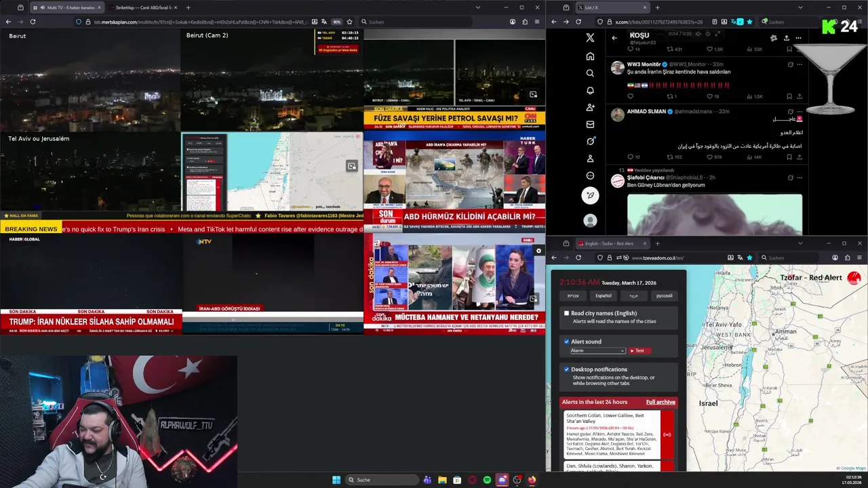Open new tab in Tzofar window

point(657,243)
